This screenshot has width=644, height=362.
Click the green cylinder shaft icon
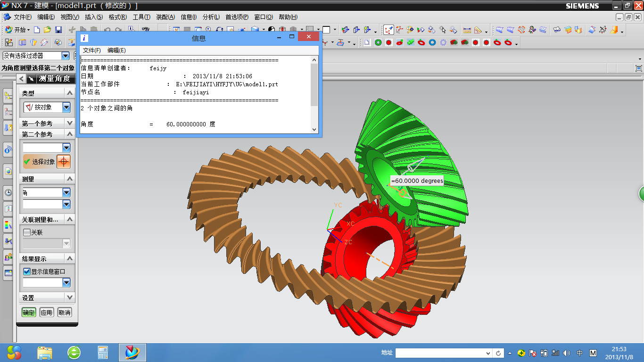click(411, 42)
